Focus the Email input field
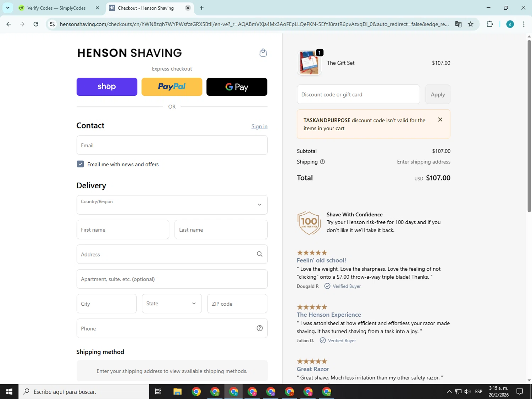 coord(172,145)
